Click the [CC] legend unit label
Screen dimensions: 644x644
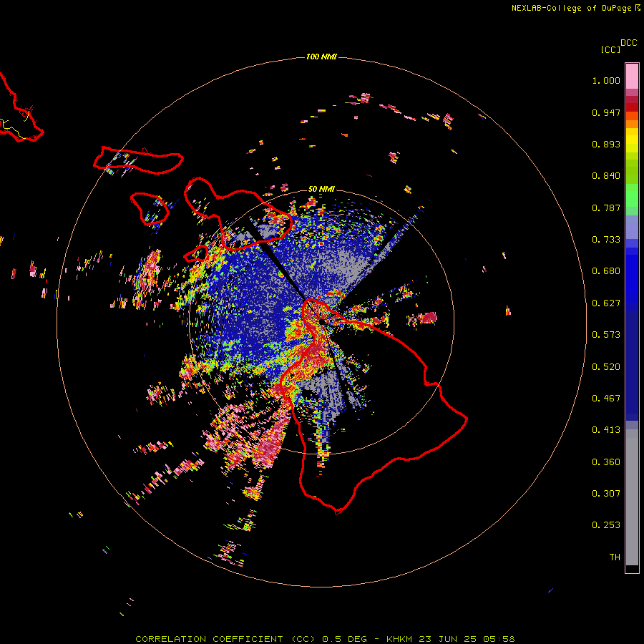(610, 49)
